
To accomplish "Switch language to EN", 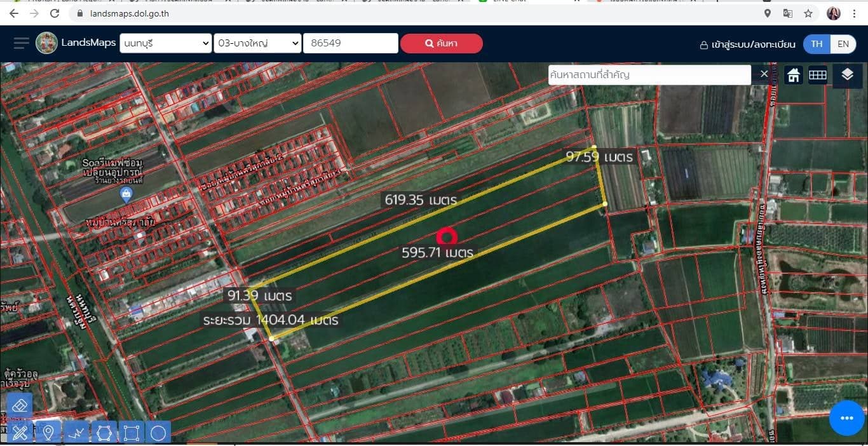I will coord(843,44).
